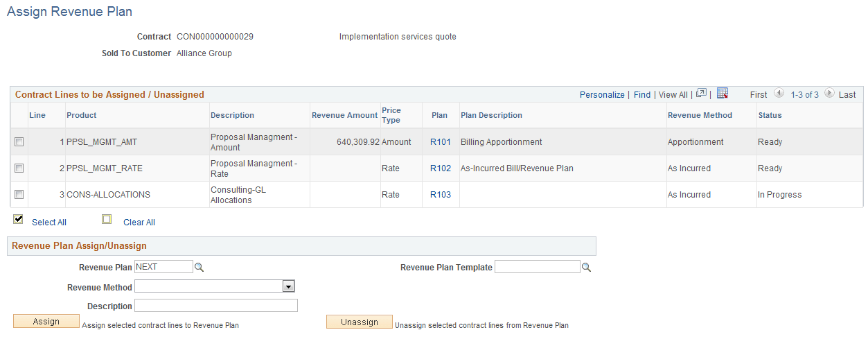Click the Last navigation link
The width and height of the screenshot is (868, 339).
(847, 95)
